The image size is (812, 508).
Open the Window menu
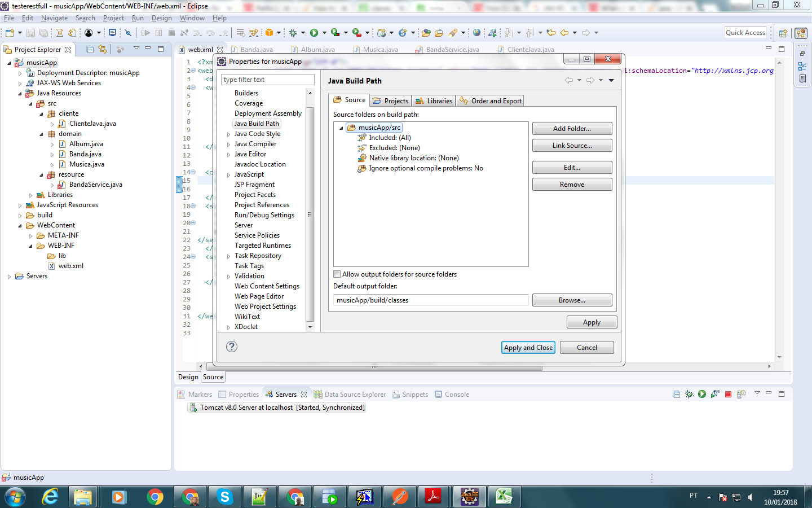(192, 18)
